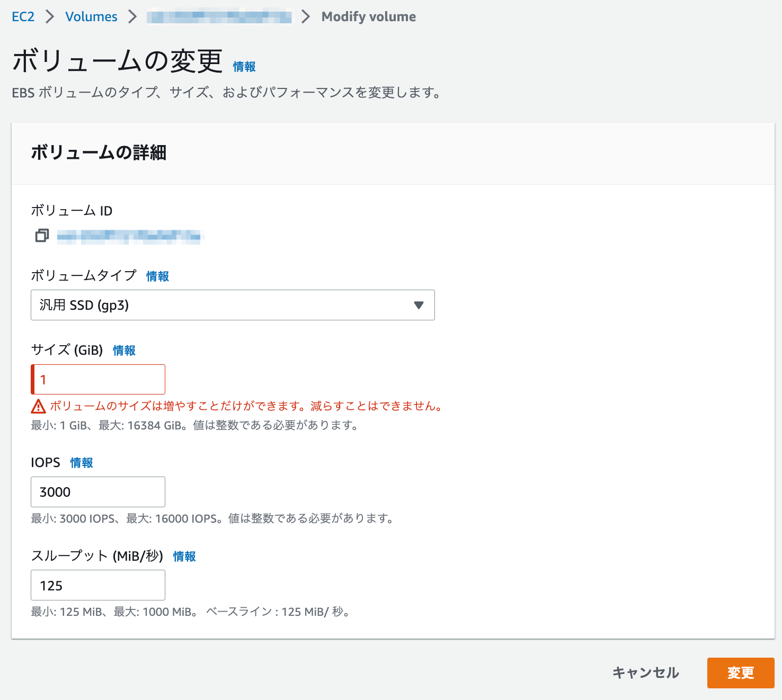The image size is (782, 700).
Task: Click キャンセル to abort modification
Action: pos(645,673)
